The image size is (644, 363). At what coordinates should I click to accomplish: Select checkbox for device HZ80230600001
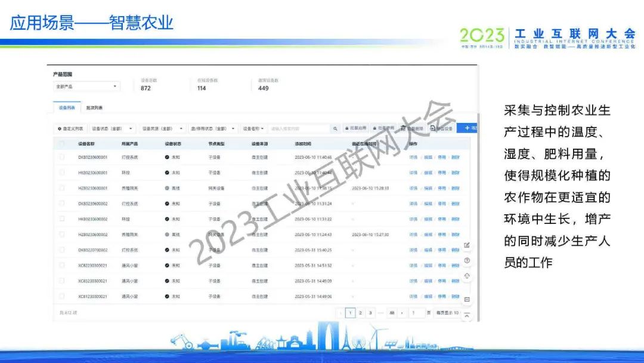(61, 188)
